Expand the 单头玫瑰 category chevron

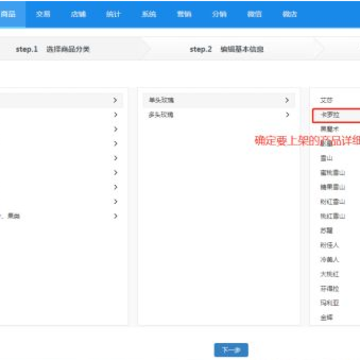pos(287,100)
